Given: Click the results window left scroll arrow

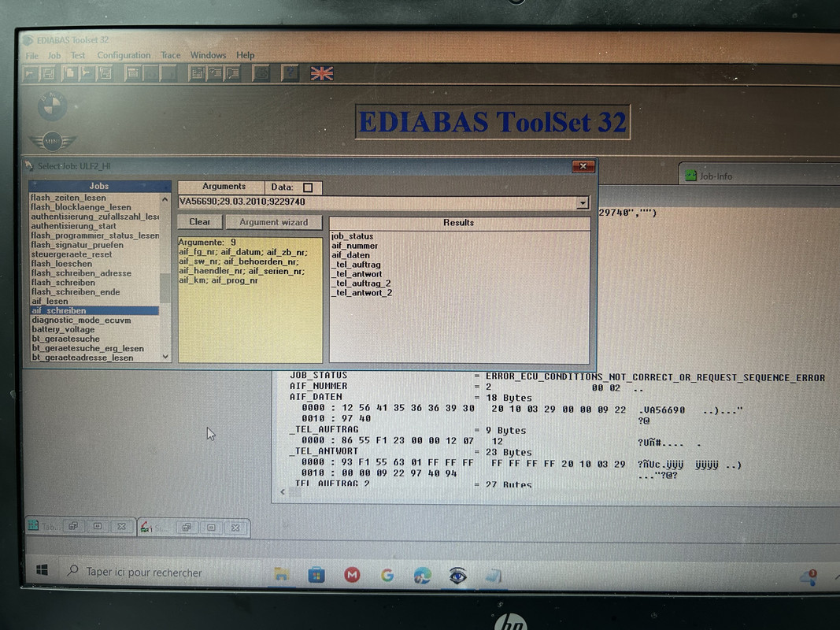Looking at the screenshot, I should coord(283,491).
